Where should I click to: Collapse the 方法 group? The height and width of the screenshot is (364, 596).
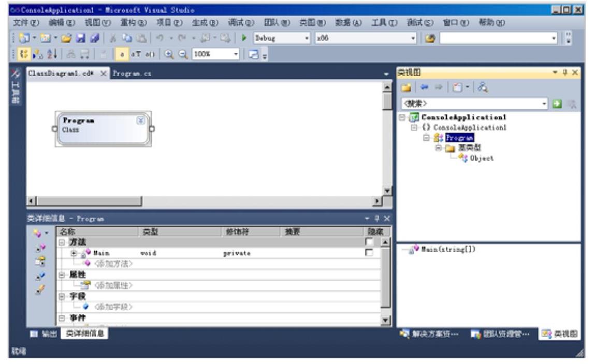pyautogui.click(x=62, y=242)
